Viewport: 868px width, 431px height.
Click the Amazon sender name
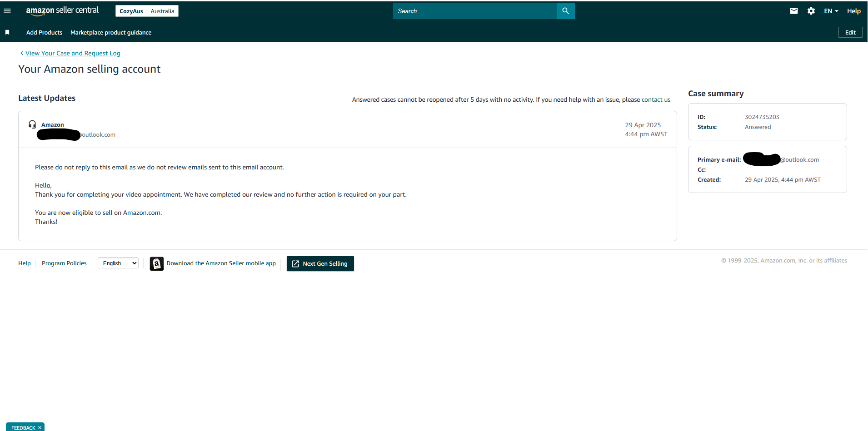pos(53,124)
